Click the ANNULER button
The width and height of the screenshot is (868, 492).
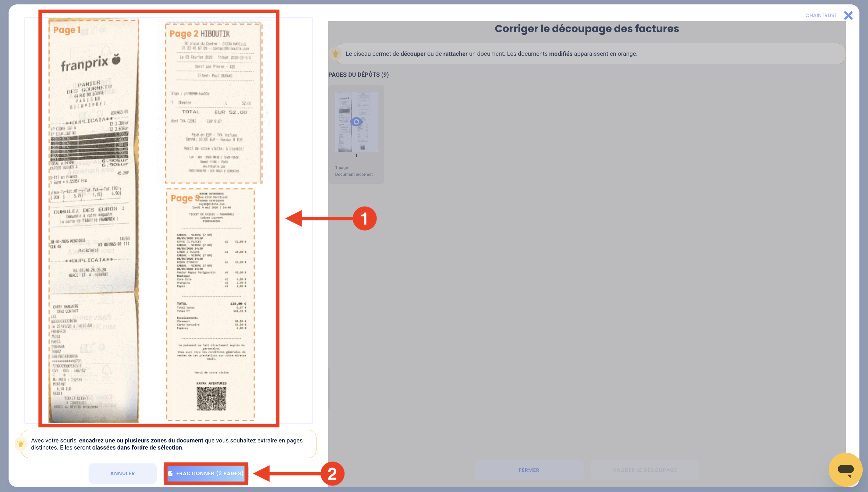coord(123,473)
